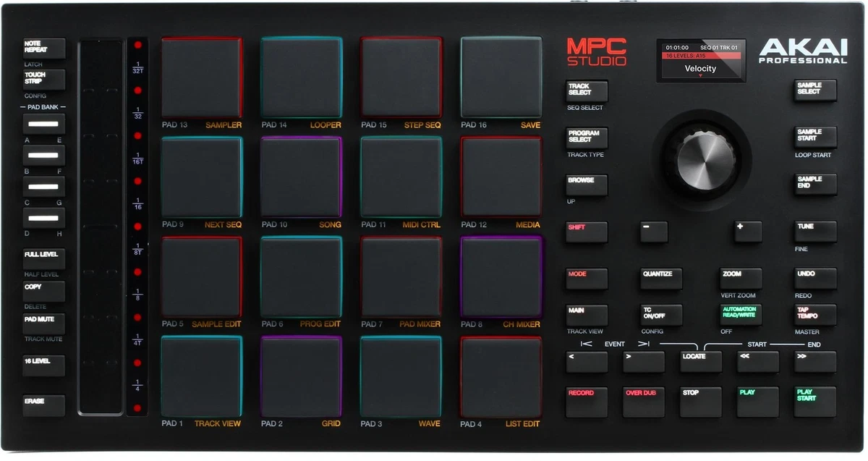Toggle Automation Read/Write button
Viewport: 868px width, 461px height.
[741, 315]
